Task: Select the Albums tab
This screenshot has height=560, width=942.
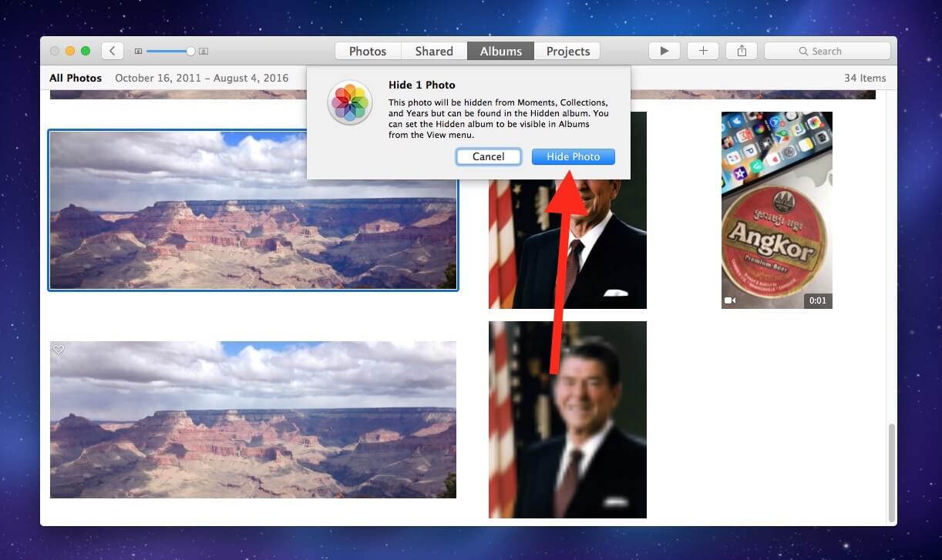Action: [500, 51]
